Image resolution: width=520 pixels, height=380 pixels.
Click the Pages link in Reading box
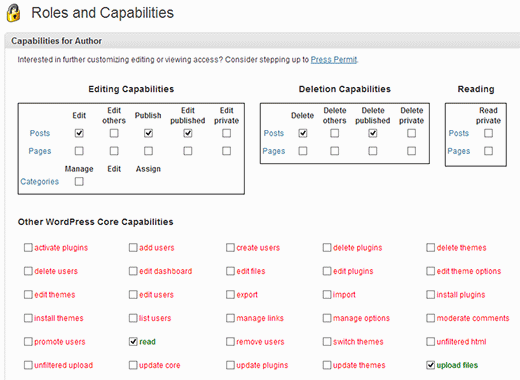[x=459, y=151]
